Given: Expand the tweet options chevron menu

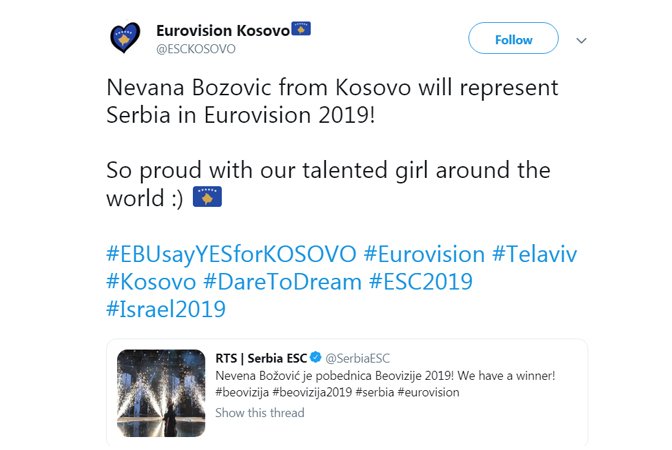Looking at the screenshot, I should pyautogui.click(x=582, y=41).
